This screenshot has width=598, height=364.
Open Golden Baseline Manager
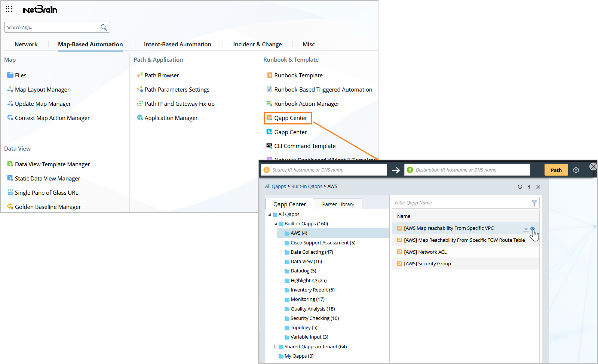click(x=48, y=207)
